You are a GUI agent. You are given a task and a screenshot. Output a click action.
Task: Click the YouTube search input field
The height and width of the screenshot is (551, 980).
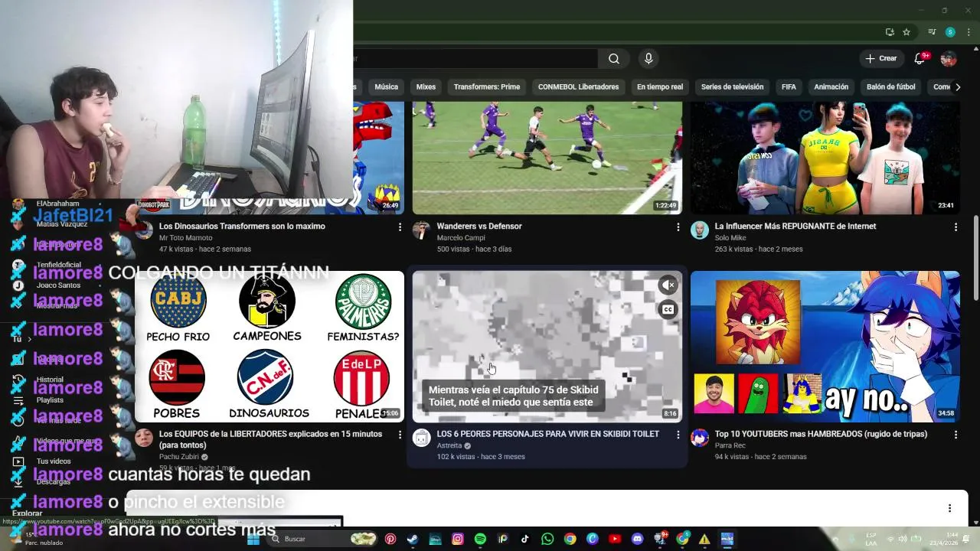point(475,59)
